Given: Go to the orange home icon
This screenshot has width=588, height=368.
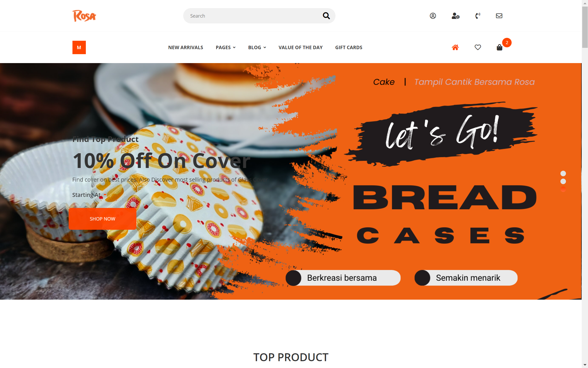Looking at the screenshot, I should coord(455,47).
